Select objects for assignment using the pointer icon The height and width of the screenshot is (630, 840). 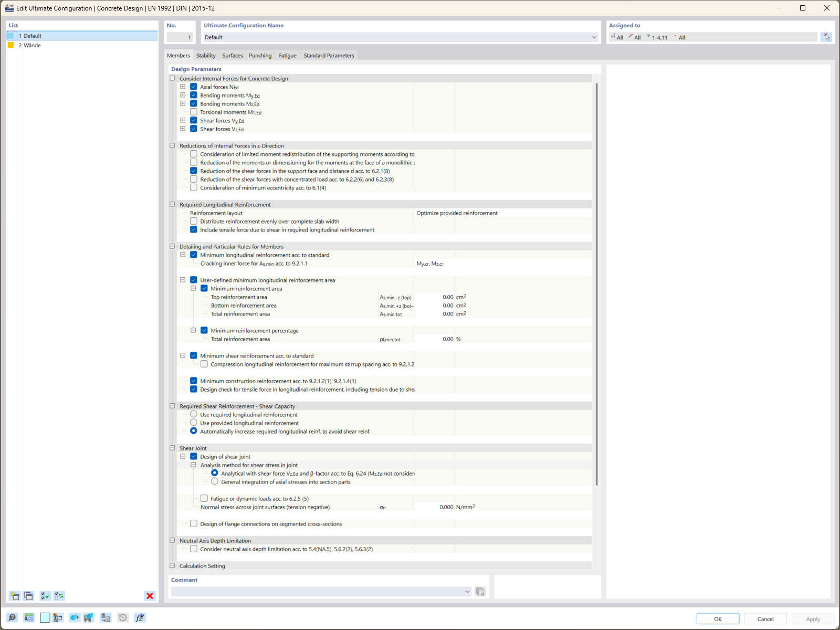coord(826,37)
